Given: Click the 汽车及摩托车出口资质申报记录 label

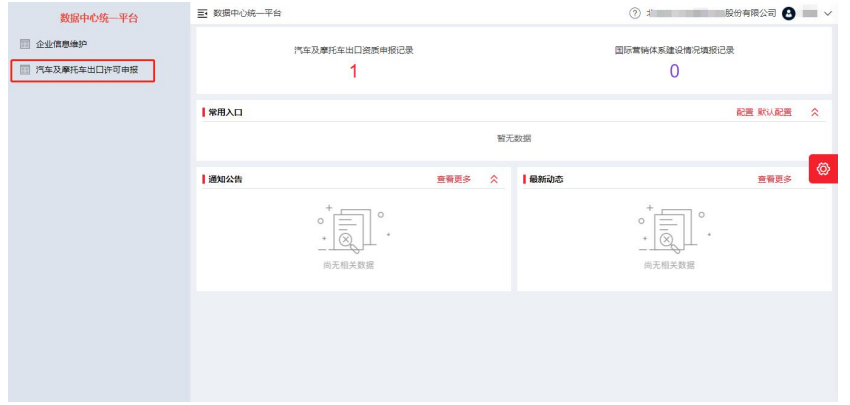Looking at the screenshot, I should pyautogui.click(x=353, y=50).
